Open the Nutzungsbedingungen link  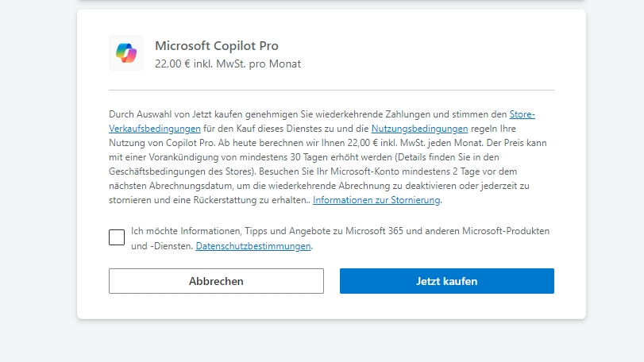[x=419, y=129]
